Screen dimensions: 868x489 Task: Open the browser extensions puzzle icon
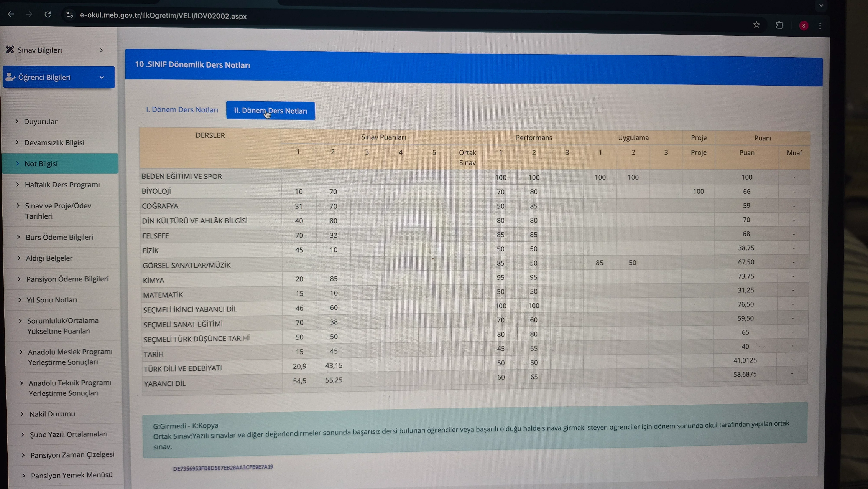779,25
